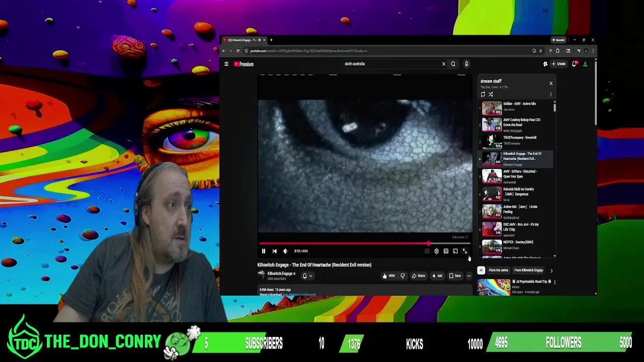The width and height of the screenshot is (644, 362).
Task: Close the 'stream stuff' playlist panel
Action: point(551,83)
